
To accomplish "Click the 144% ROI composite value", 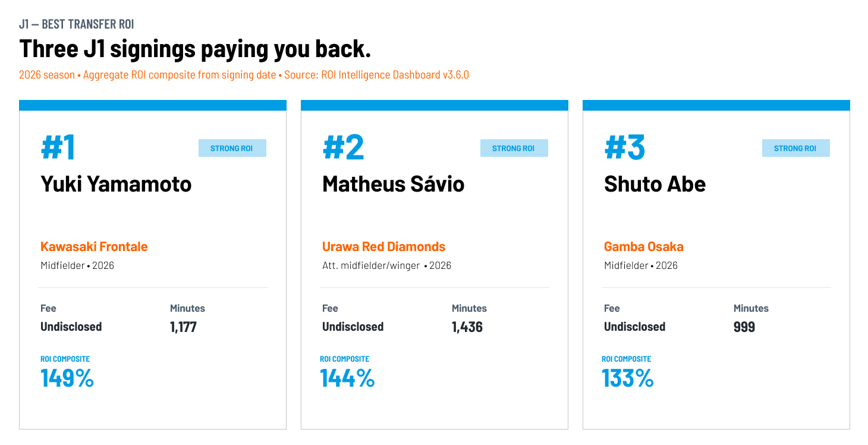I will coord(347,378).
